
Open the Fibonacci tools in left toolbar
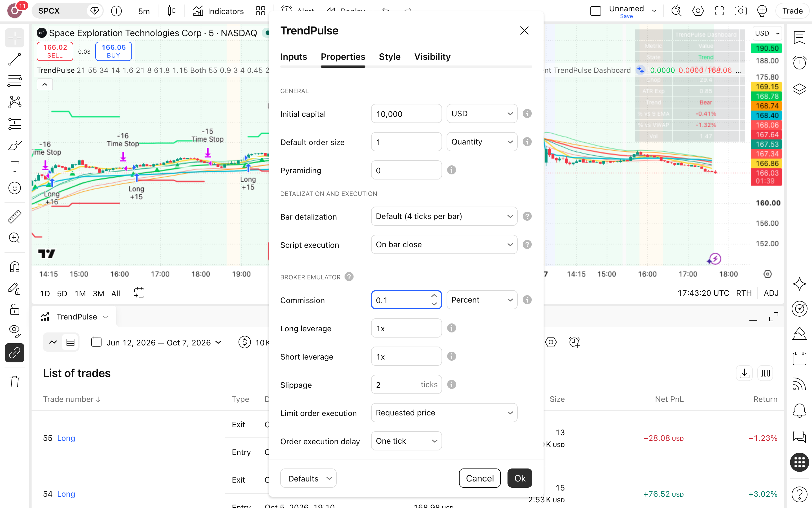coord(14,81)
